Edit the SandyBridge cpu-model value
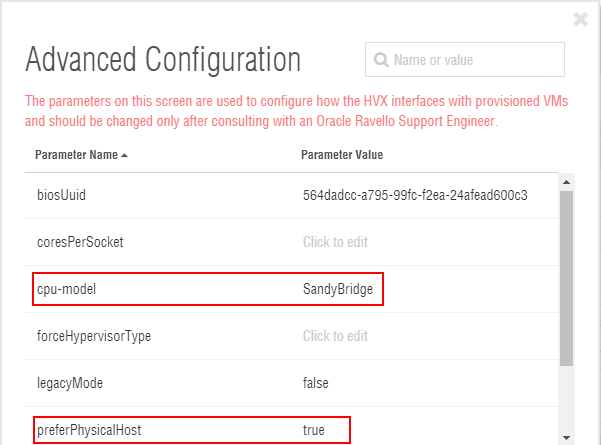The image size is (601, 445). click(338, 289)
